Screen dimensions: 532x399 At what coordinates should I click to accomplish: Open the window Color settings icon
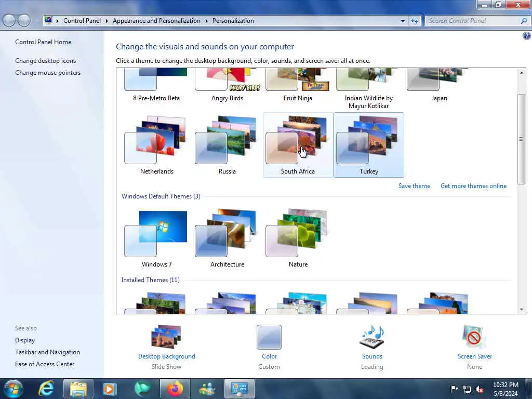click(269, 337)
